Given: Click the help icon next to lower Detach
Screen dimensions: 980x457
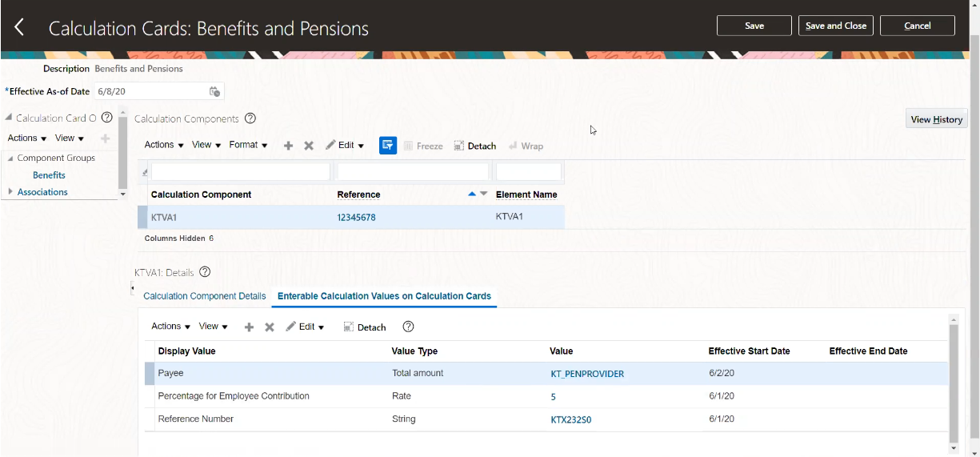Looking at the screenshot, I should click(408, 327).
